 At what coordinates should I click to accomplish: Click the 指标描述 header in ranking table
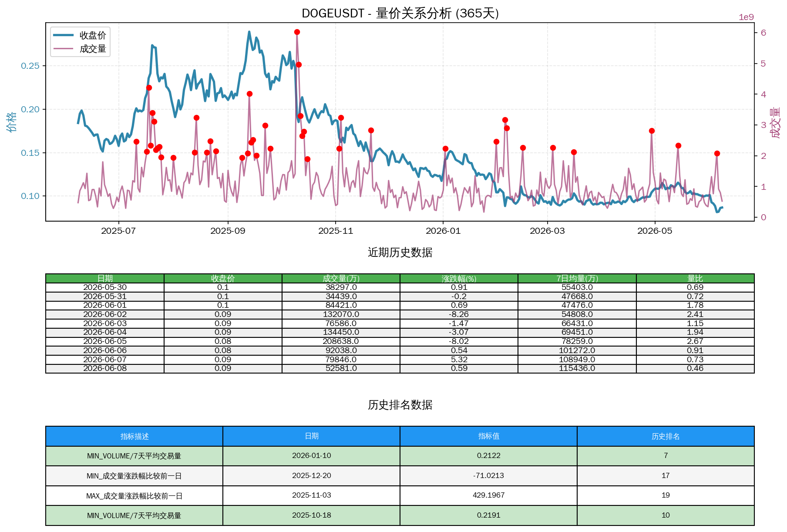click(x=134, y=436)
